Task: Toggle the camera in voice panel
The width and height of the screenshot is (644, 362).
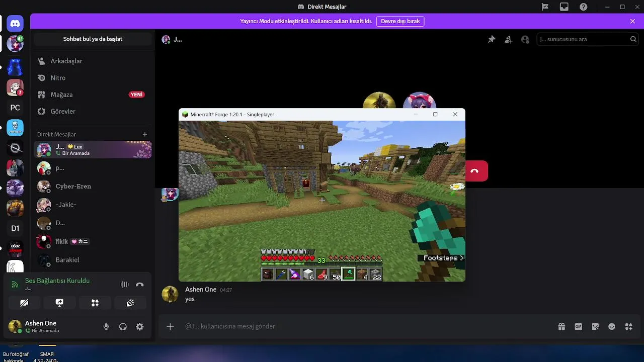Action: tap(24, 303)
